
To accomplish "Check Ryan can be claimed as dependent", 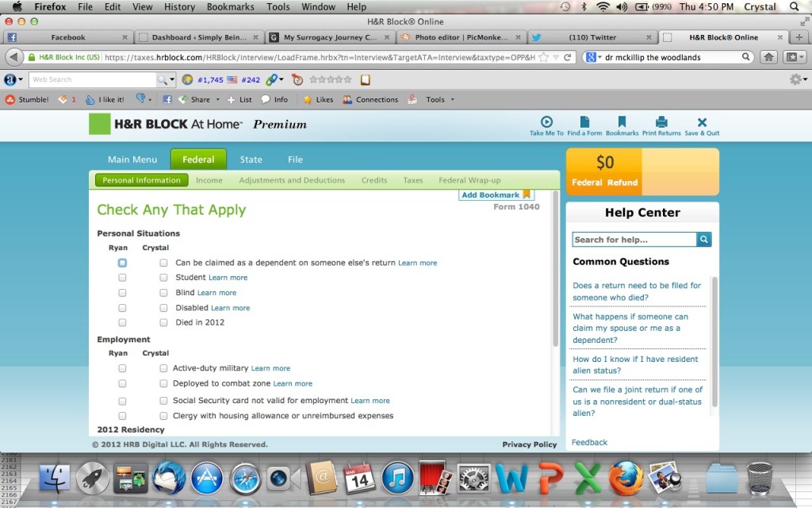I will pyautogui.click(x=122, y=263).
